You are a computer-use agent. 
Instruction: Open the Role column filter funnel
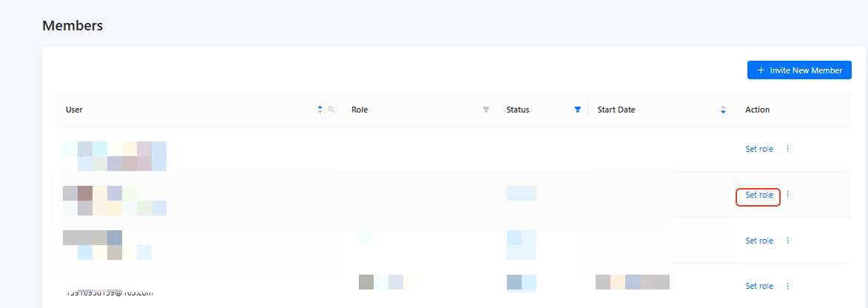(x=486, y=110)
